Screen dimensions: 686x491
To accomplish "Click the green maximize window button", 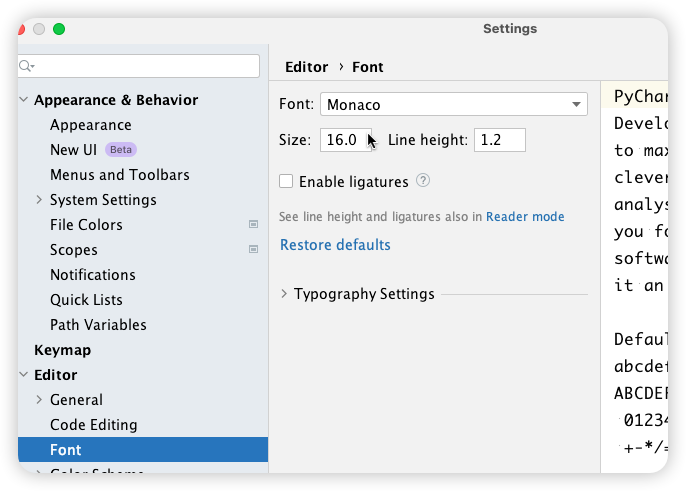I will (x=59, y=29).
